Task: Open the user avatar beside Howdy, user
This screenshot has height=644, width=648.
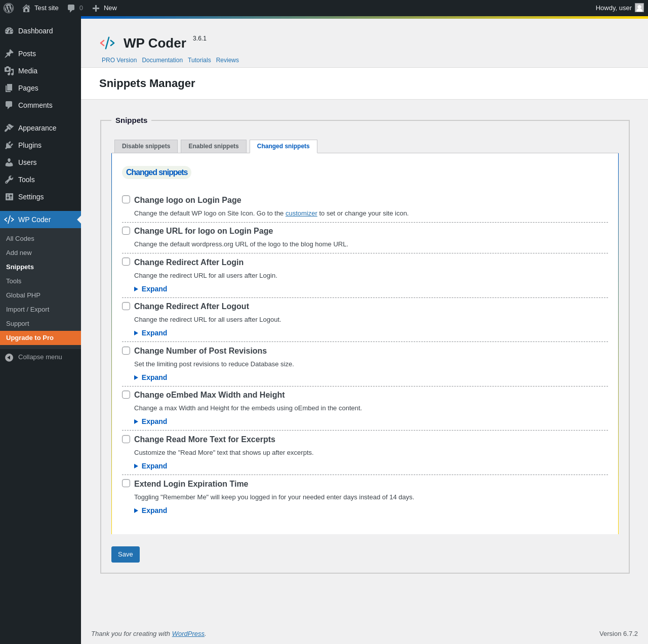Action: (x=639, y=8)
